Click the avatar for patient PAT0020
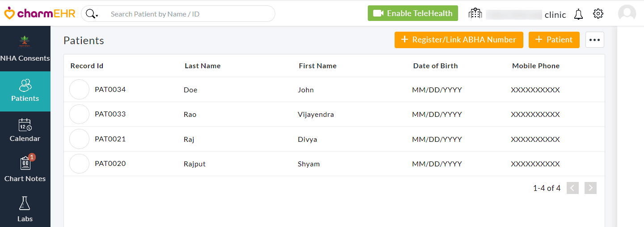 pos(80,164)
